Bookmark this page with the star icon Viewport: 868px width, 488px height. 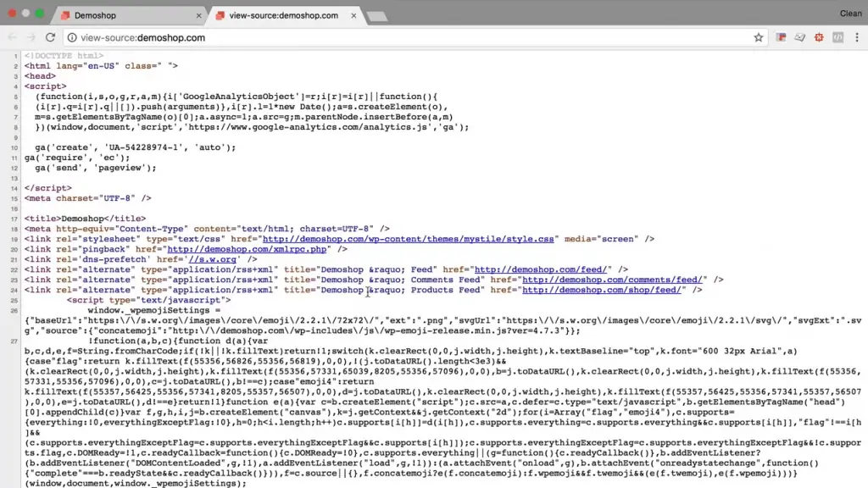(759, 37)
